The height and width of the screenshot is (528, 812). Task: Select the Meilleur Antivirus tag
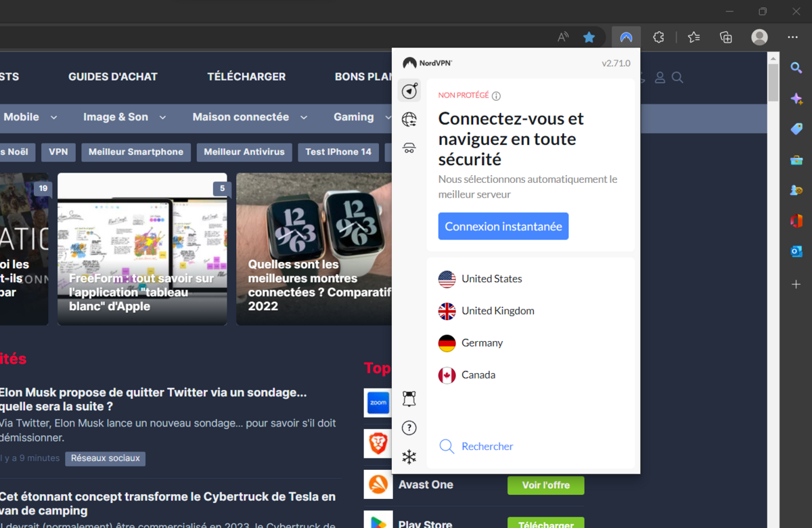[244, 152]
